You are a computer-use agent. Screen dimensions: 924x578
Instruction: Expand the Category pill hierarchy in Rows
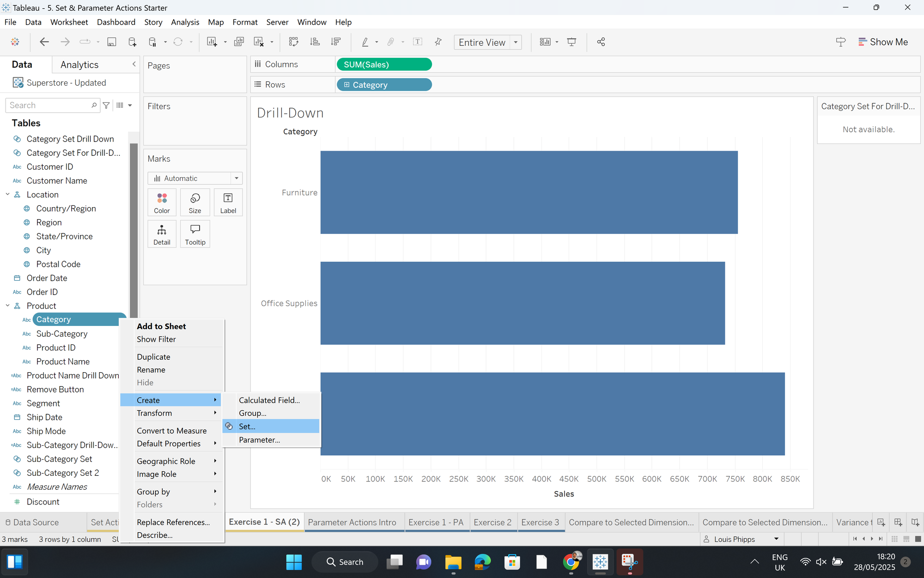pos(346,85)
